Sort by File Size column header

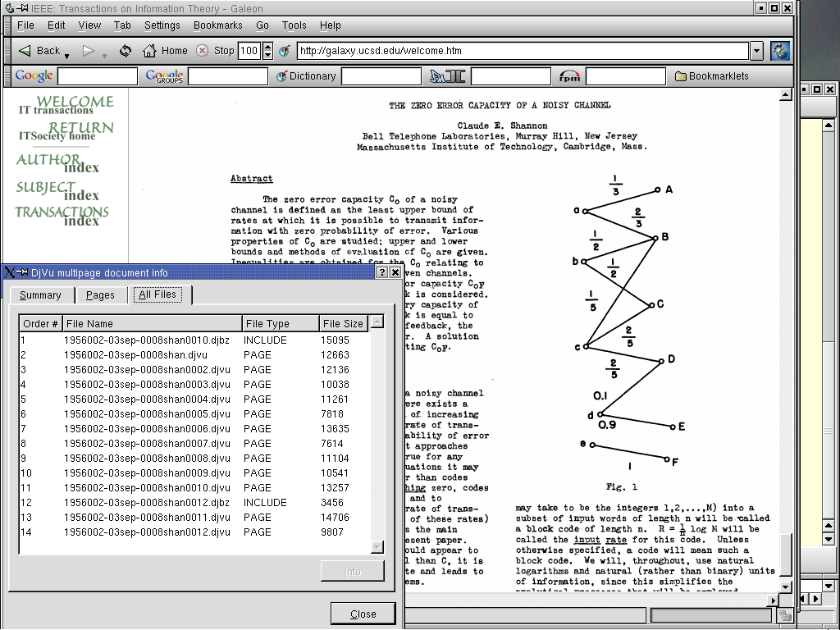[x=344, y=323]
